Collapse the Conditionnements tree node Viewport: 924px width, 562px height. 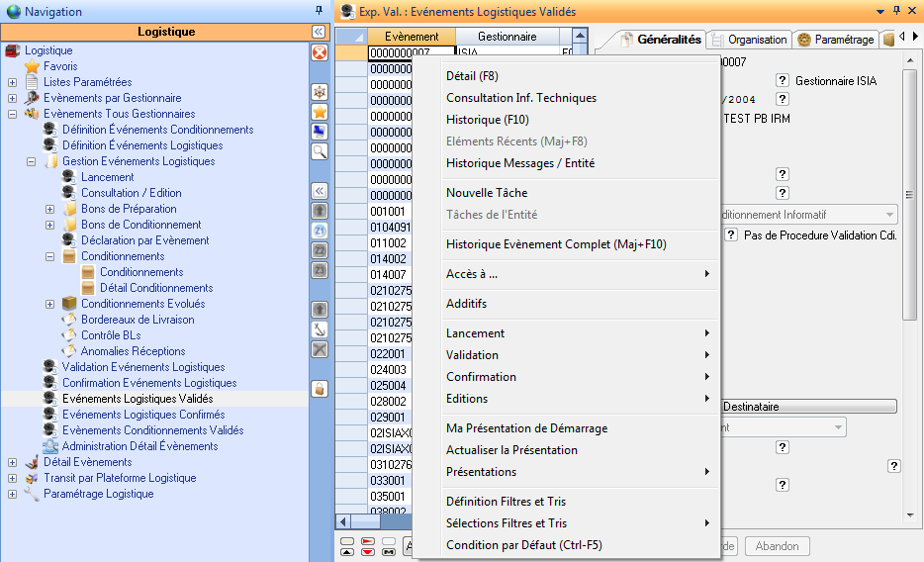point(50,256)
